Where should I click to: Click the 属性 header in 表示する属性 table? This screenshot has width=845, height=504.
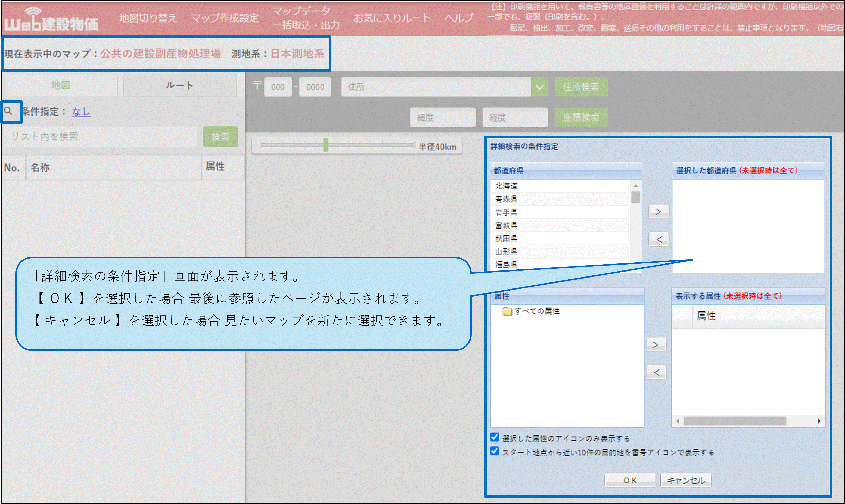point(758,317)
